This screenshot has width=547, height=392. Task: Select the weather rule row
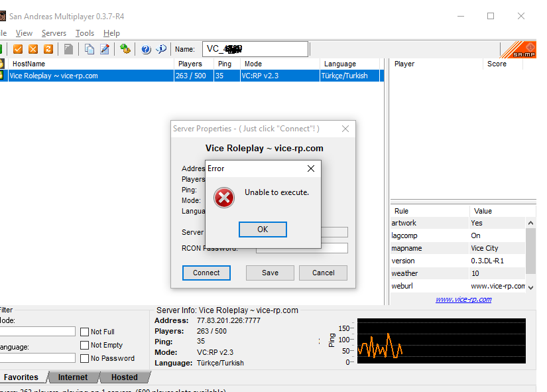click(x=458, y=273)
